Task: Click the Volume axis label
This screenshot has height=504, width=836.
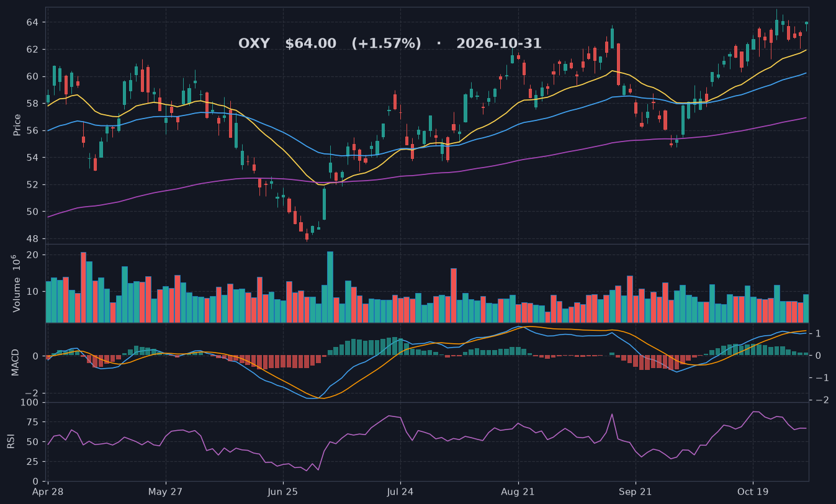Action: 17,283
